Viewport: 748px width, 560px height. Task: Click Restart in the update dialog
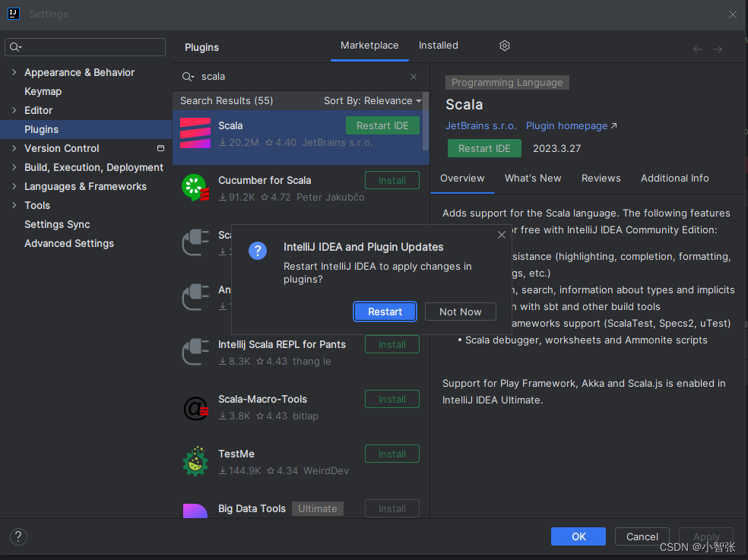pyautogui.click(x=385, y=312)
